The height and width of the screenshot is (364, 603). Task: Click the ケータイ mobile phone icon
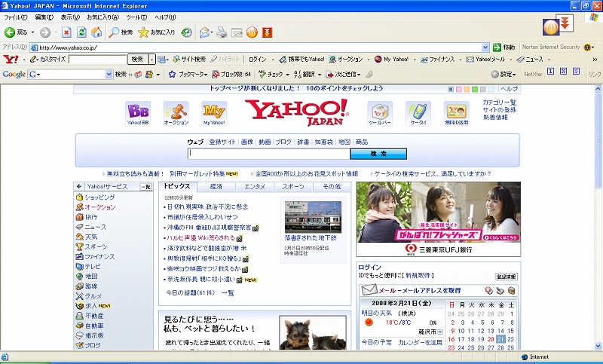coord(418,113)
